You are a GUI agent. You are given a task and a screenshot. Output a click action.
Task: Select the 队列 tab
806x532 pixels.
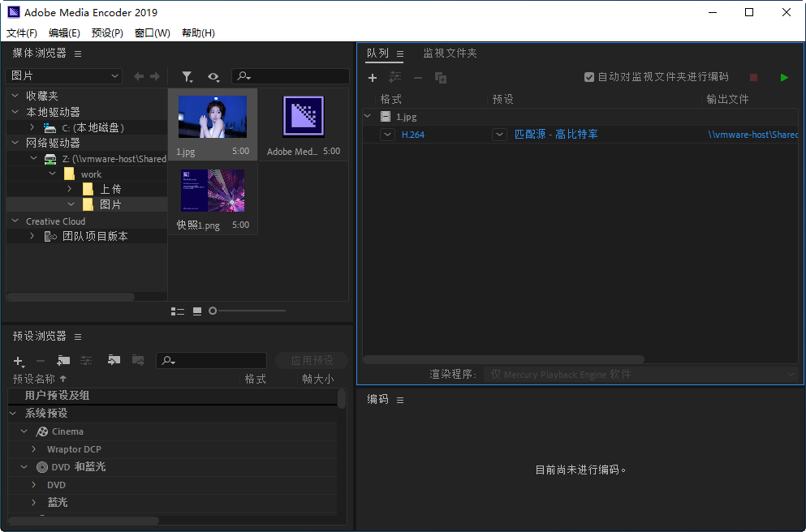click(x=377, y=53)
